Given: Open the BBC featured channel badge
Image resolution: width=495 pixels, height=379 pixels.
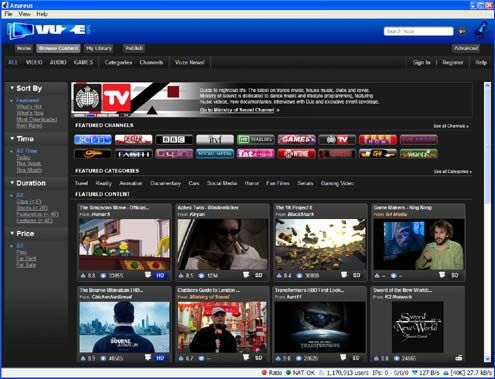Looking at the screenshot, I should pos(174,140).
